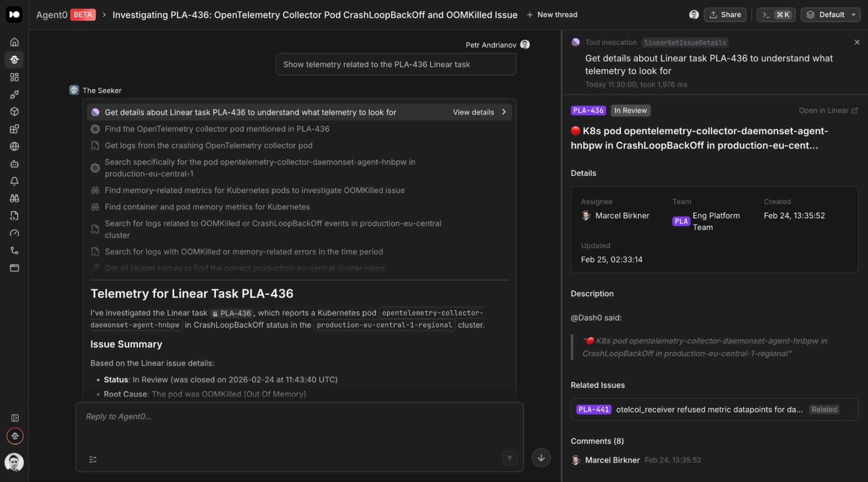Open in Linear link
Image resolution: width=868 pixels, height=482 pixels.
pos(828,111)
